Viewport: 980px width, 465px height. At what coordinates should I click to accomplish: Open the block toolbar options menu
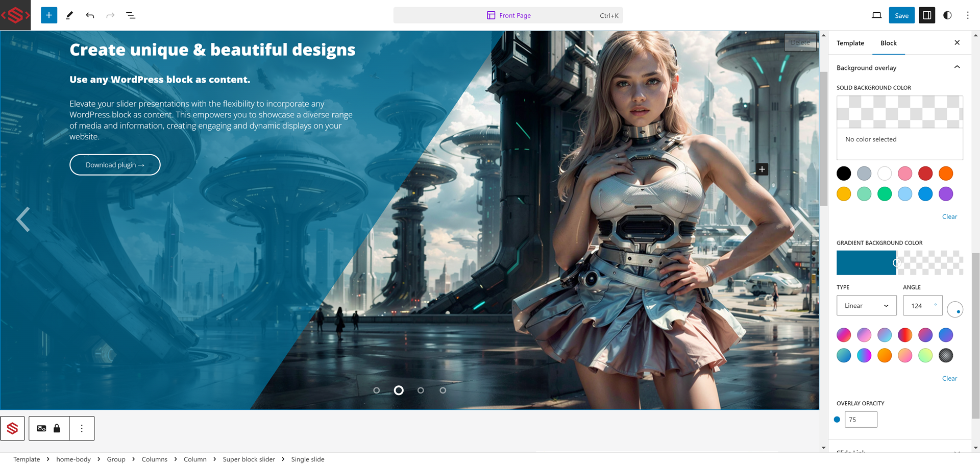pos(82,428)
